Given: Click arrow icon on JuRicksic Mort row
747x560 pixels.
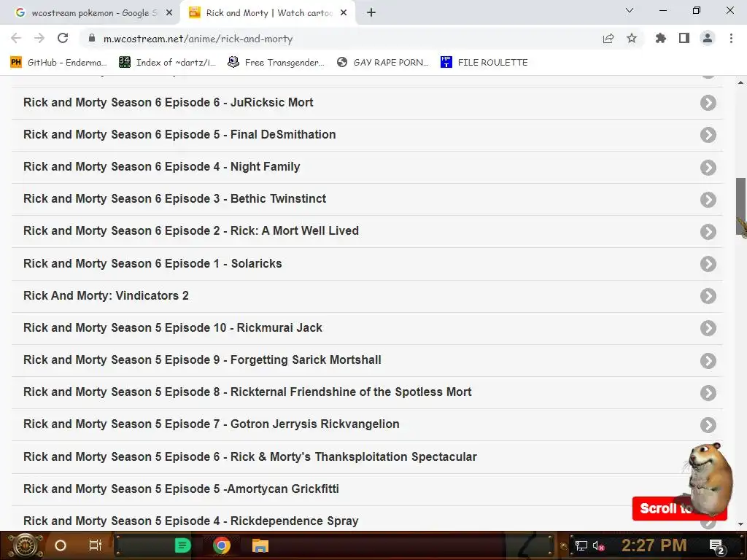Looking at the screenshot, I should tap(708, 103).
